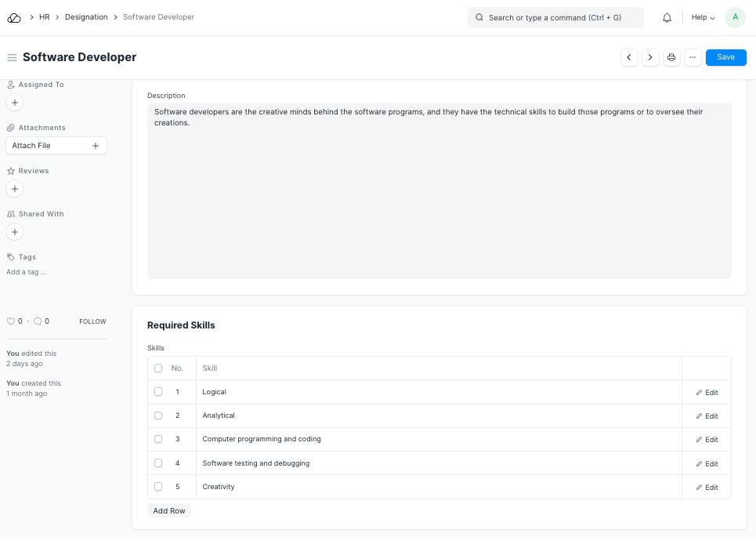Add an assignee with plus icon
This screenshot has height=537, width=756.
coord(15,103)
